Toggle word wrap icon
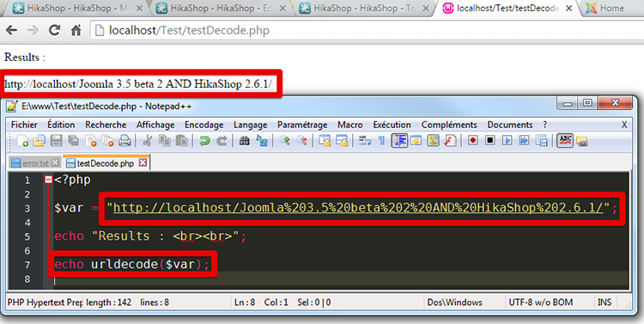The image size is (644, 324). 365,141
